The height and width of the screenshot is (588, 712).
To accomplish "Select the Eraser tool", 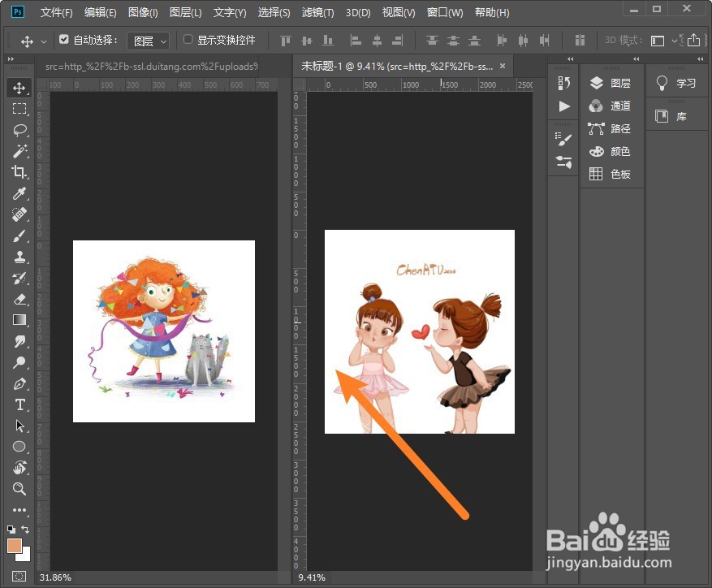I will (x=19, y=300).
